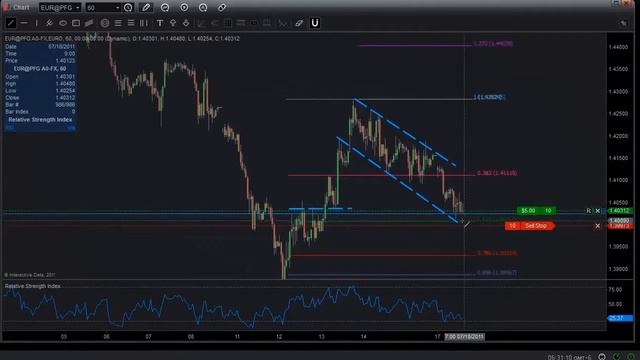Click the 7:00 07/18/2011 time axis label

coord(464,337)
